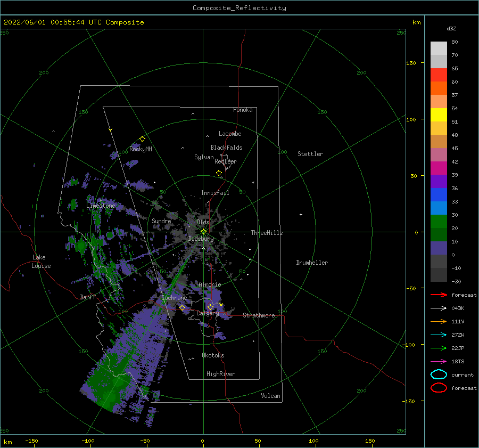Select the 80 dBZ light gray swatch

point(439,48)
